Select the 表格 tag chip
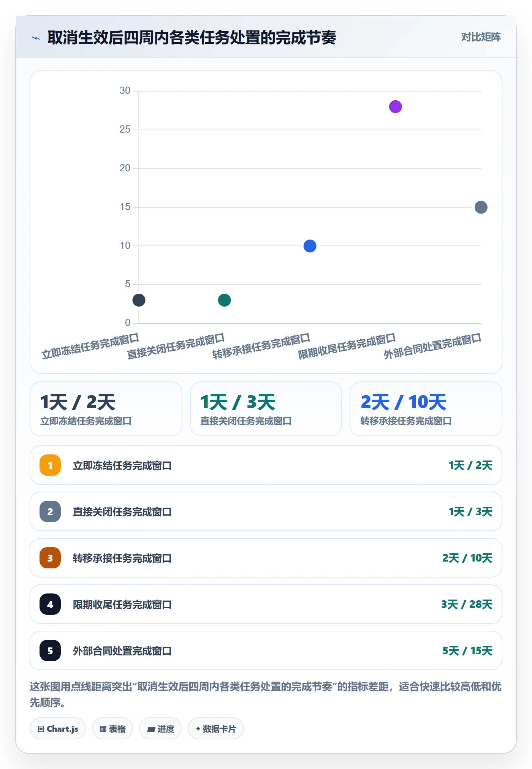 (112, 729)
